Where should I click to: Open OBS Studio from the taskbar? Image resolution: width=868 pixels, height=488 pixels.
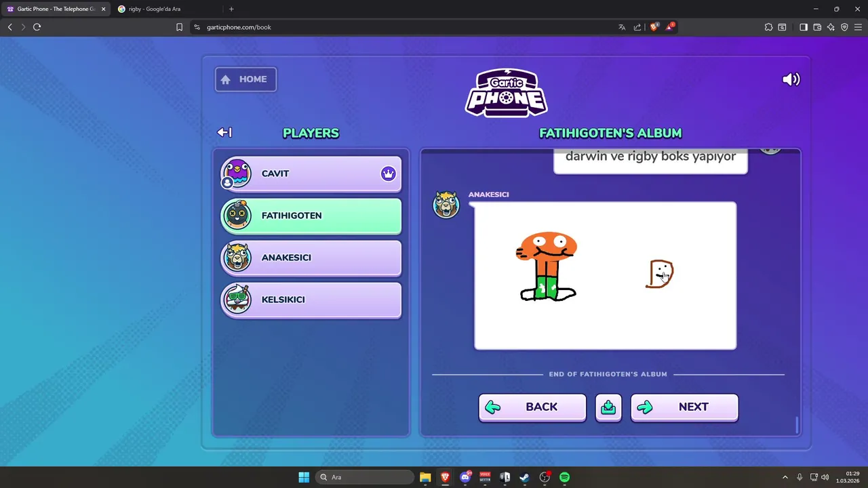[545, 477]
